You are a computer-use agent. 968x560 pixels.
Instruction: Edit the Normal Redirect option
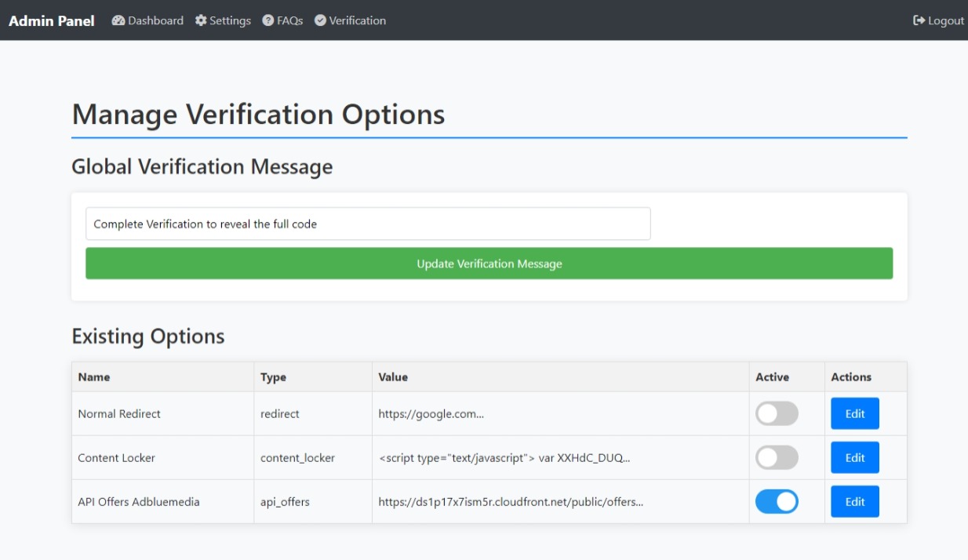tap(855, 414)
